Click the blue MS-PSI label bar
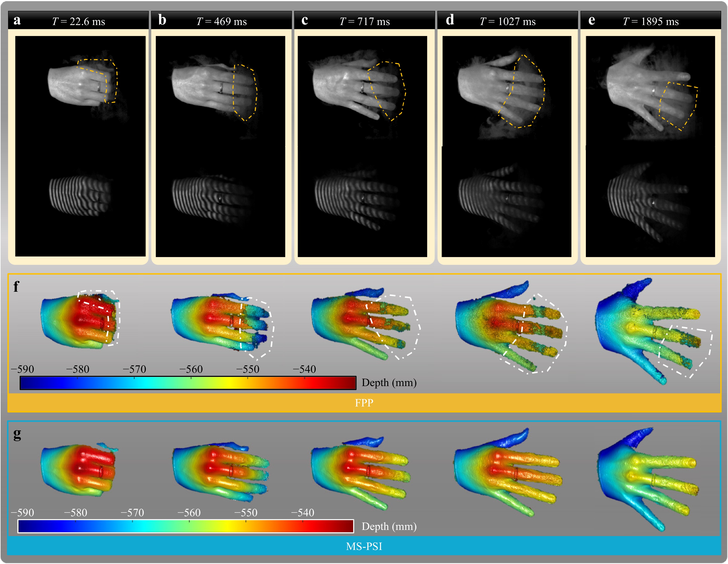The height and width of the screenshot is (564, 728). [364, 546]
